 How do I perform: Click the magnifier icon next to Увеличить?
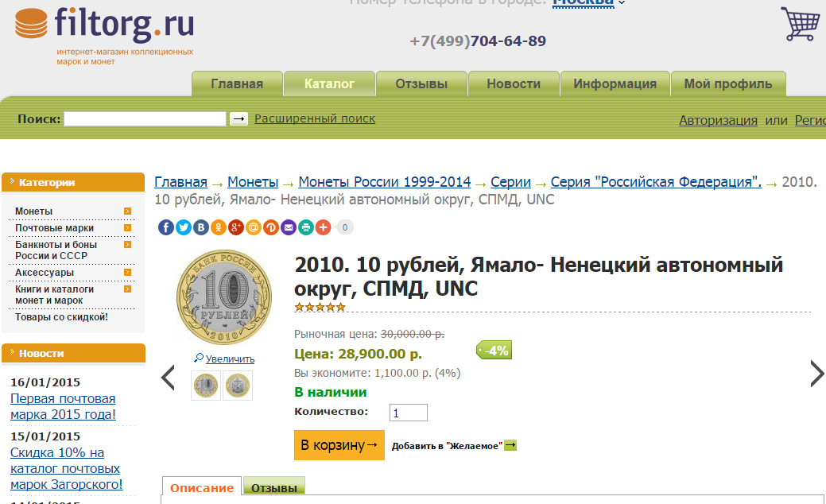click(199, 358)
